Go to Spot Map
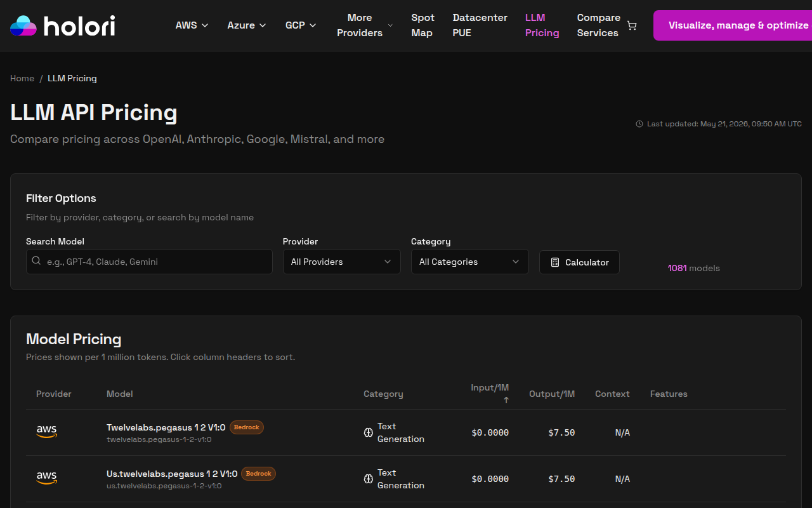 (422, 25)
